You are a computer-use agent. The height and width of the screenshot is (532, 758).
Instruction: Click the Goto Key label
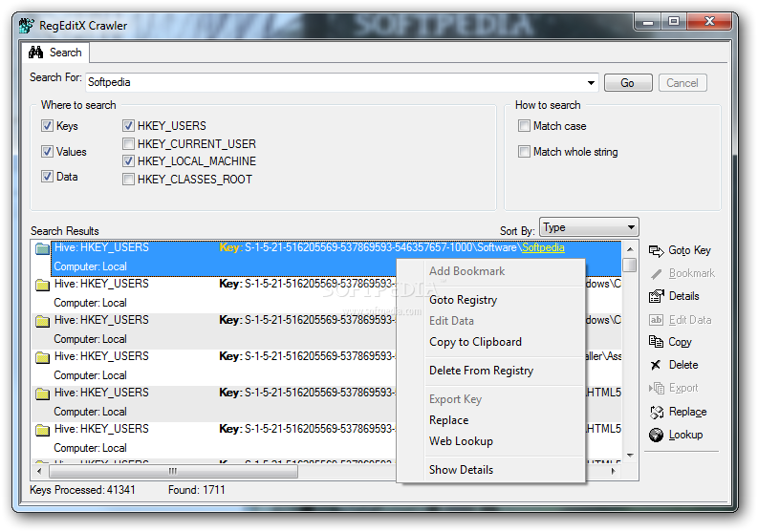689,250
